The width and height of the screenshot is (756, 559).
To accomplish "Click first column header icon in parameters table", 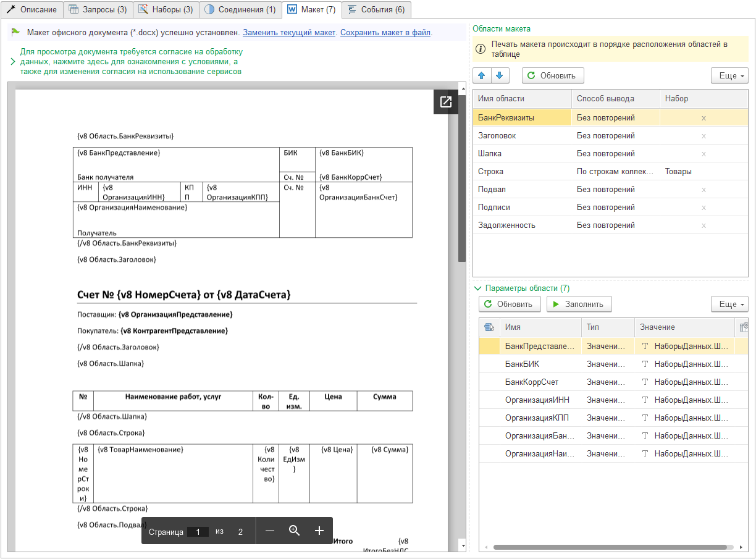I will coord(489,327).
